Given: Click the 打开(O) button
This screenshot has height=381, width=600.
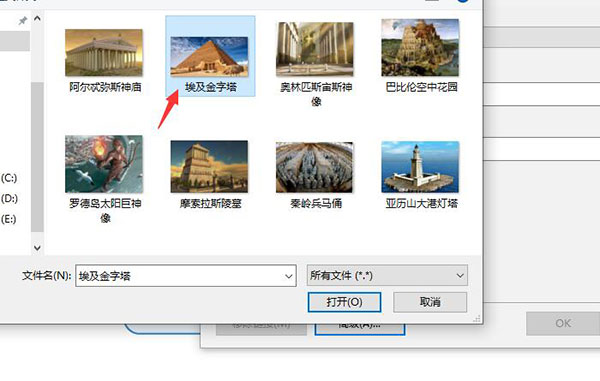Looking at the screenshot, I should 344,302.
